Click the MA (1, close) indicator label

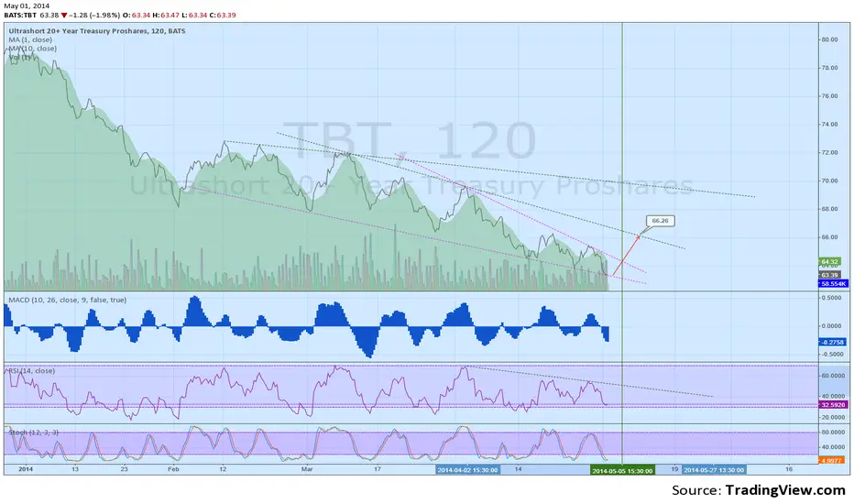click(30, 39)
